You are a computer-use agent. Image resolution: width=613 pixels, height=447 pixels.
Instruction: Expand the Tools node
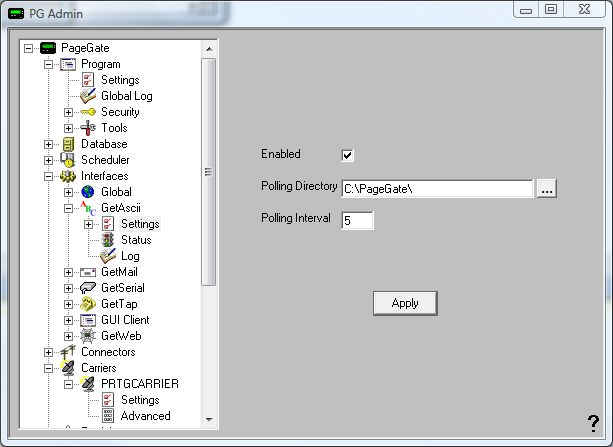68,128
